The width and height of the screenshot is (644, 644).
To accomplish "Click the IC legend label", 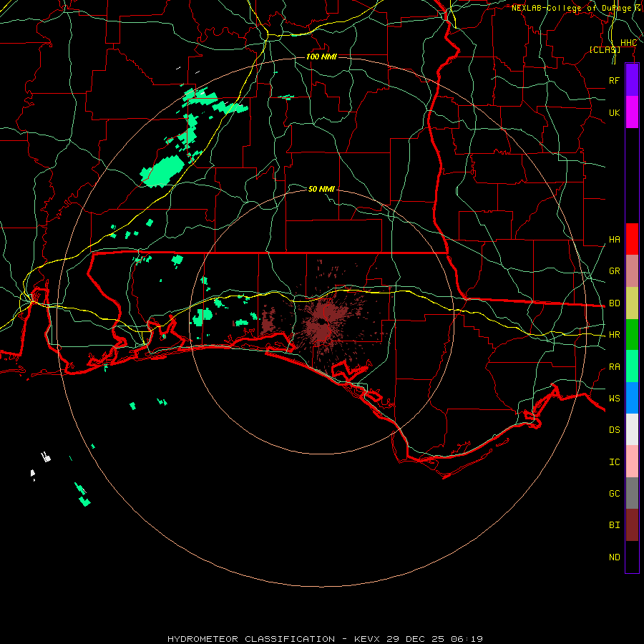I will coord(614,462).
